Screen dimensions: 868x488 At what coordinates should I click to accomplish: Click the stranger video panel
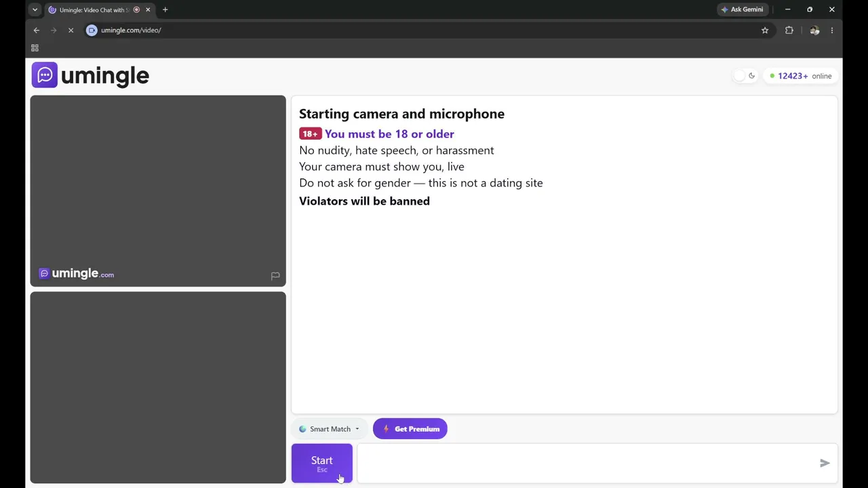pyautogui.click(x=158, y=191)
